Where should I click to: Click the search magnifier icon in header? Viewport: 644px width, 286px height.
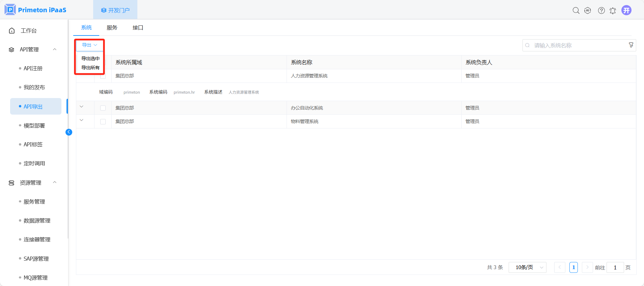(x=576, y=10)
